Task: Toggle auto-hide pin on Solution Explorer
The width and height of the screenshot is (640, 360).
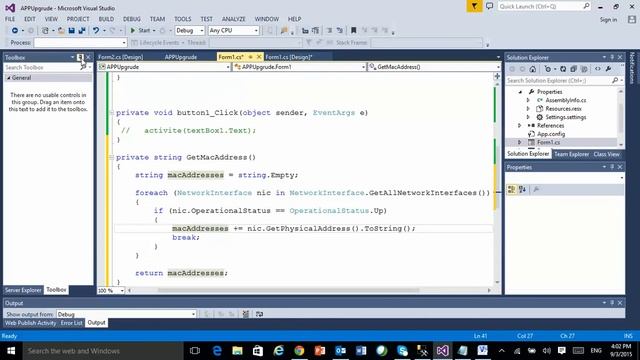Action: point(612,58)
